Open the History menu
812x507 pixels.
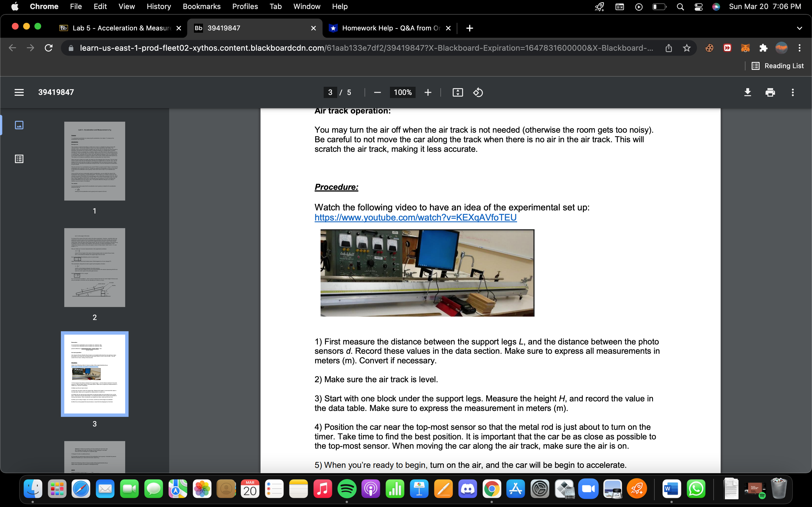click(158, 6)
